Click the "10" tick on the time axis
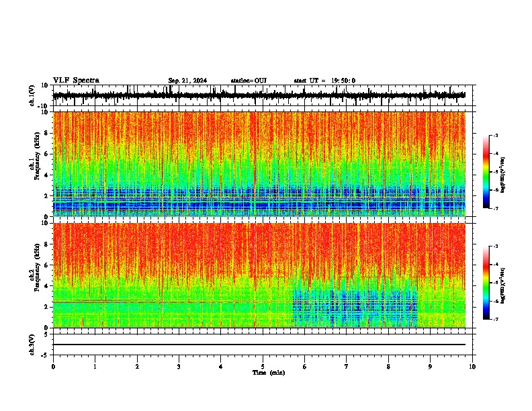532x411 pixels. click(472, 367)
